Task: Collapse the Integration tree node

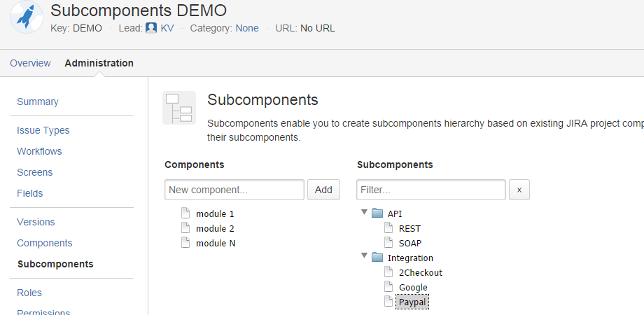Action: [x=364, y=257]
